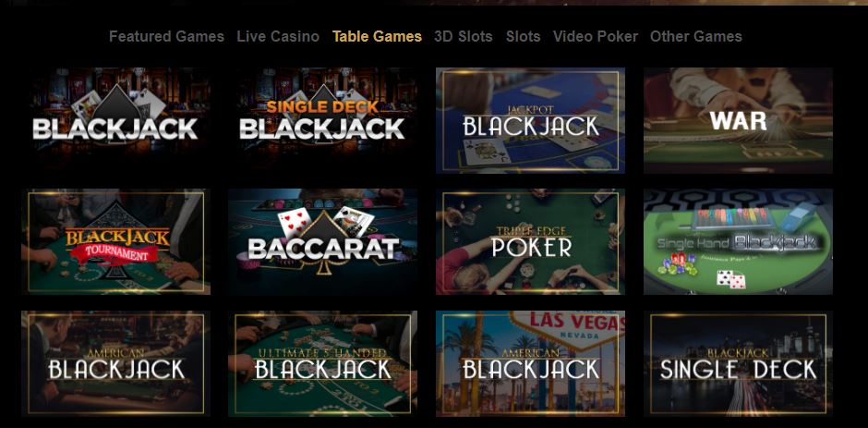Open the 3D Slots tab

(x=464, y=37)
